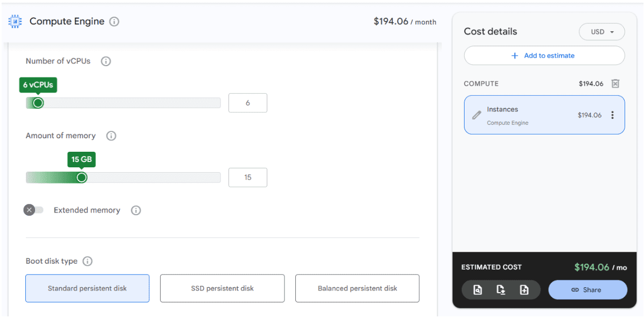Show info for Amount of memory
Screen dimensions: 644x318
pyautogui.click(x=112, y=136)
